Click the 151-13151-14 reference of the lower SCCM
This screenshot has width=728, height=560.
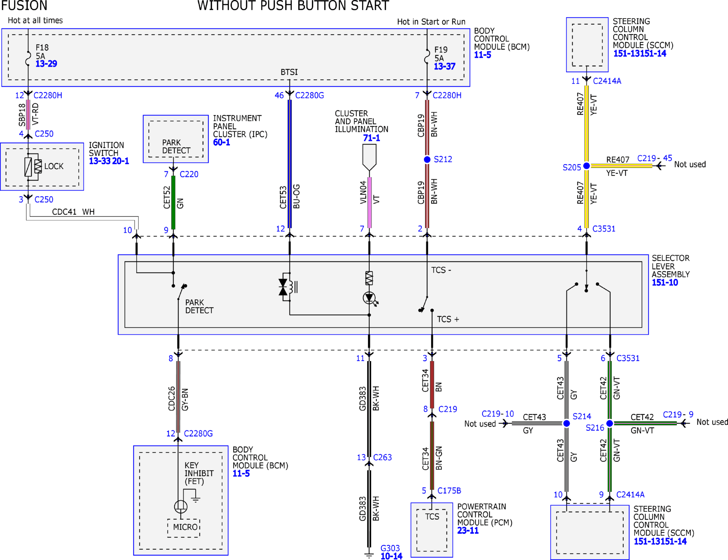click(660, 541)
